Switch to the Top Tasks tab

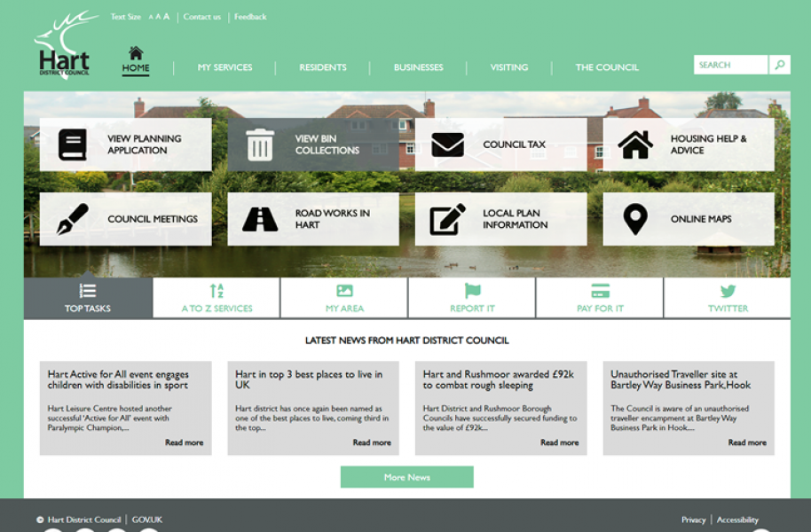(x=88, y=297)
